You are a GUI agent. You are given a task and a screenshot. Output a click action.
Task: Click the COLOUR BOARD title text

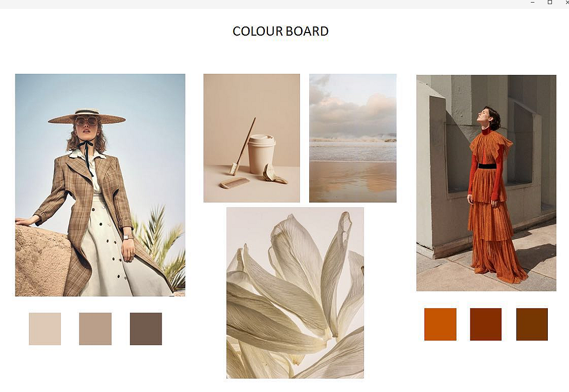280,31
